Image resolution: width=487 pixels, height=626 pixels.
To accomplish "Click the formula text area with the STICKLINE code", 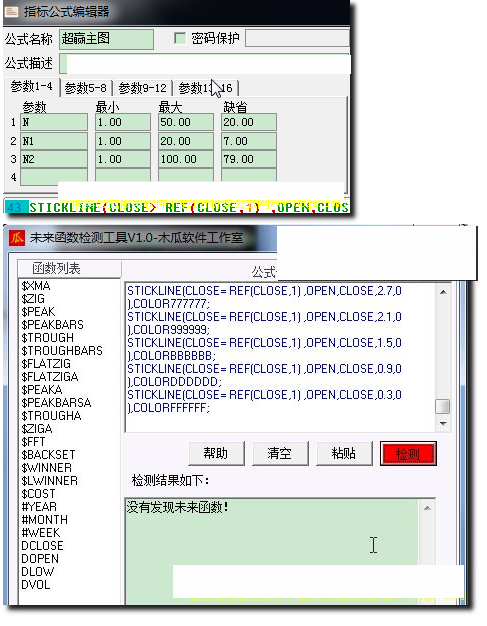I will [x=279, y=357].
